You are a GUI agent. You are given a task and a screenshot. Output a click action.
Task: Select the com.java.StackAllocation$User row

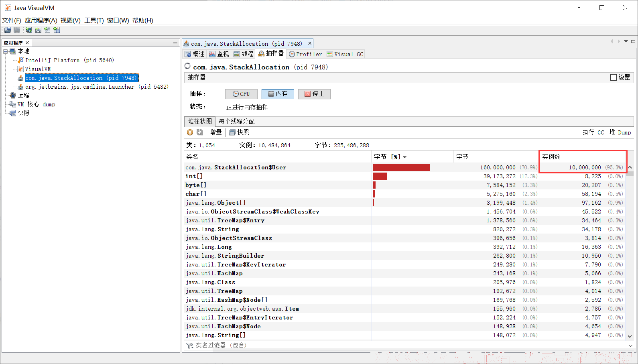[405, 167]
